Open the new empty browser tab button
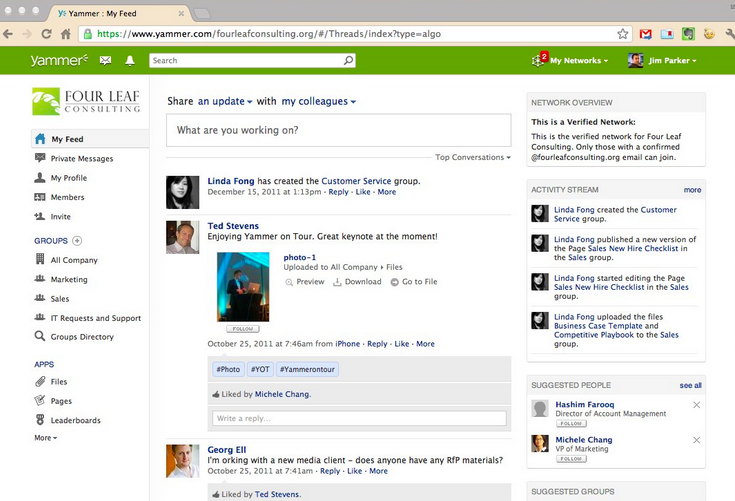The width and height of the screenshot is (735, 501). (202, 14)
